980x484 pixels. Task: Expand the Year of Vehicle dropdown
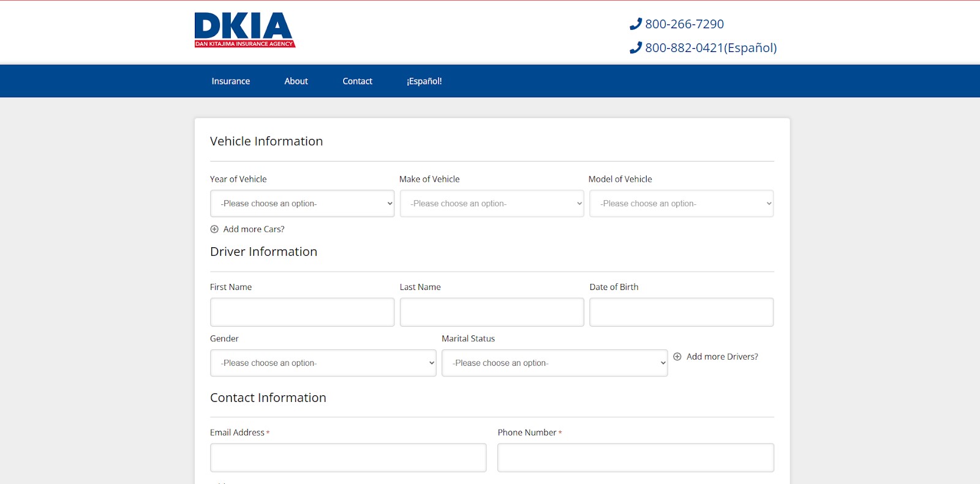point(302,204)
